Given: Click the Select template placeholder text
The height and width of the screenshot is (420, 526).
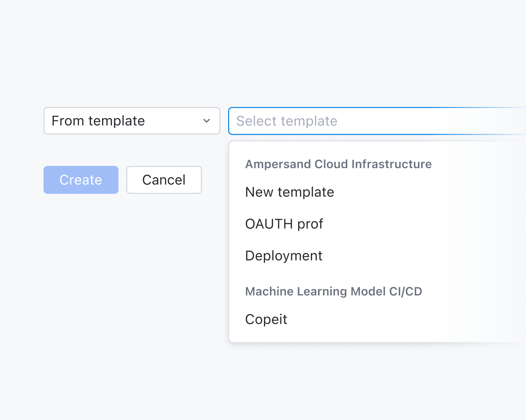Looking at the screenshot, I should click(x=287, y=121).
